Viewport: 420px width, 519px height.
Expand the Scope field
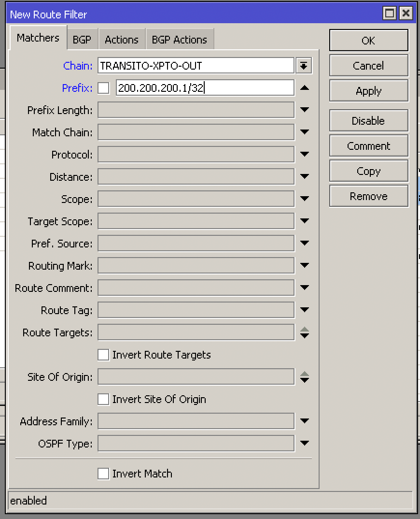click(305, 198)
